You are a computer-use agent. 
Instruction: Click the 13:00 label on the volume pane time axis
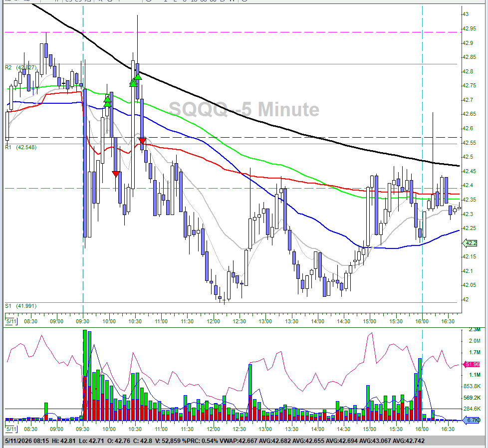265,430
